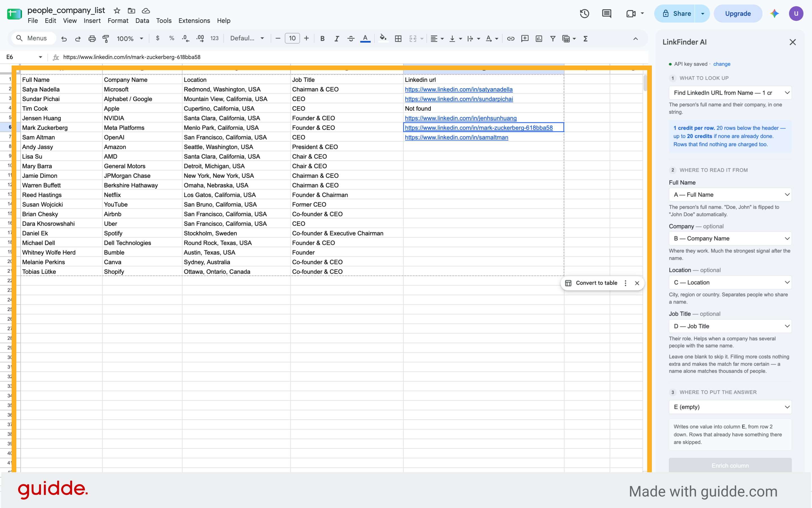
Task: Close the LinkFinder AI sidebar
Action: click(x=793, y=42)
